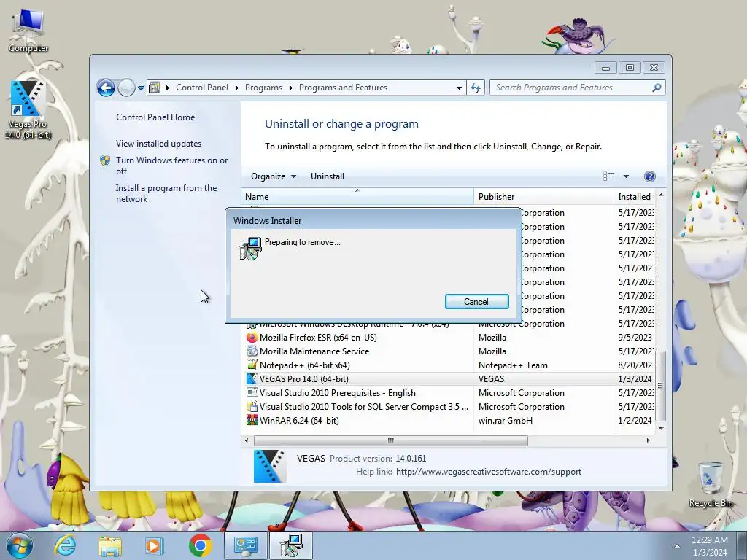Screen dimensions: 747x560
Task: Select Mozilla Maintenance Service entry
Action: [449, 351]
